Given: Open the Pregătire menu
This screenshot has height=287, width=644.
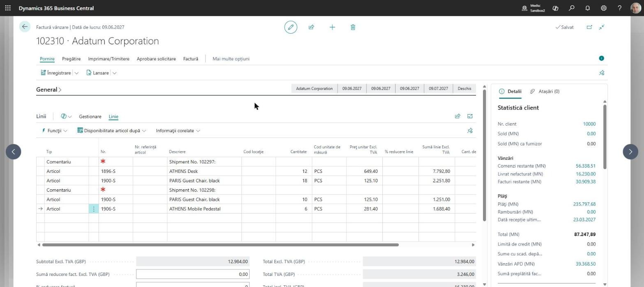Looking at the screenshot, I should point(71,59).
